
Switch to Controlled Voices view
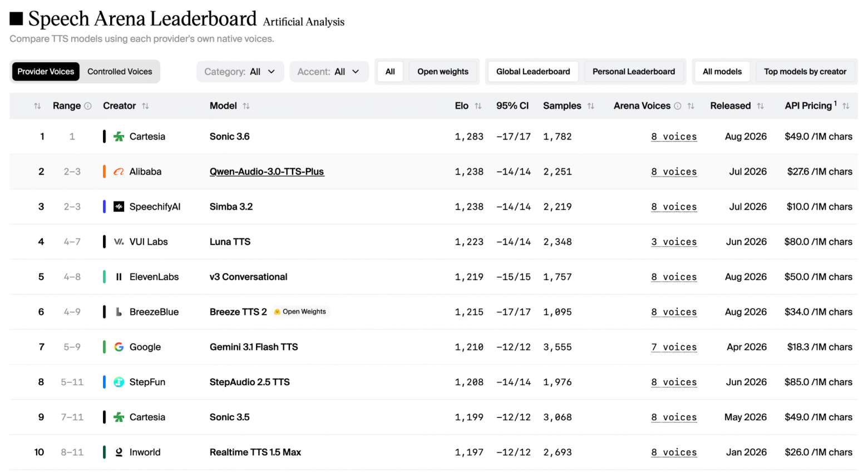point(120,72)
